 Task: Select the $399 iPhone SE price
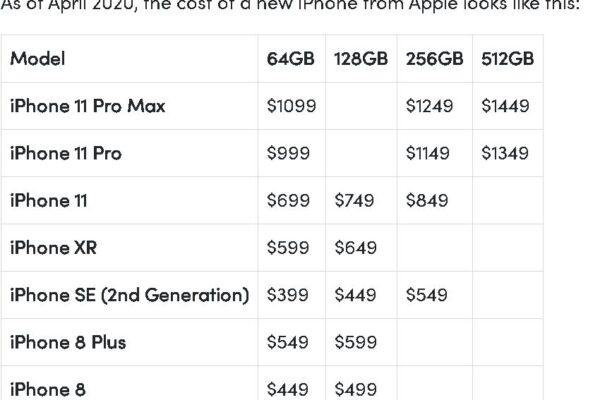(285, 294)
